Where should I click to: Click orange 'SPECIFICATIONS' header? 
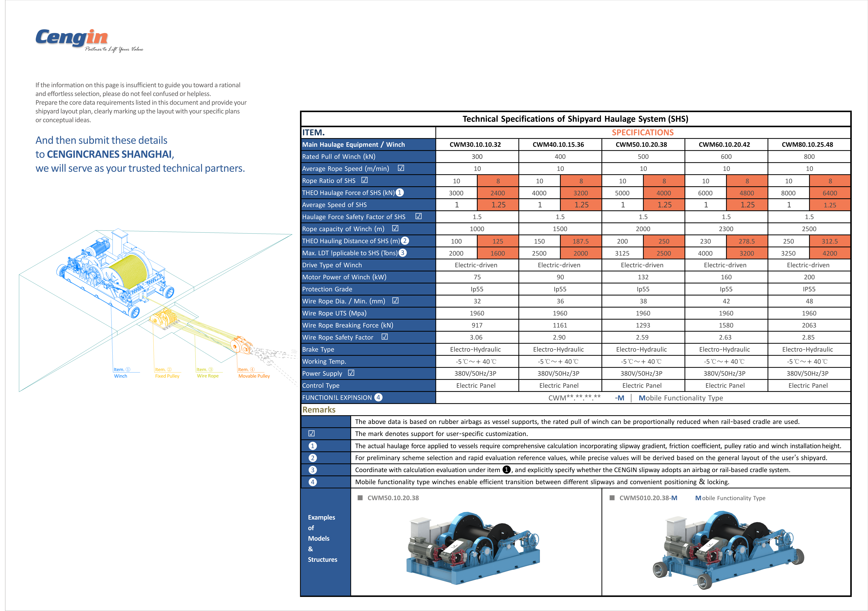coord(643,133)
